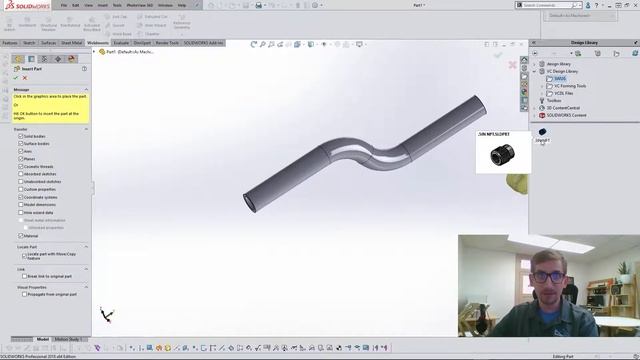Go back using Design Library back arrow
The image size is (640, 360).
click(x=535, y=53)
